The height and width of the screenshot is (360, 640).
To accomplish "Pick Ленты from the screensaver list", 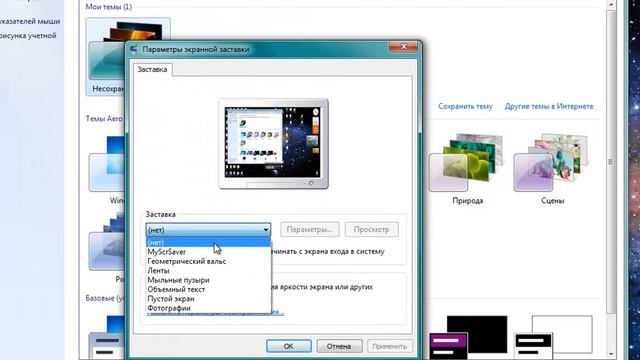I will (x=208, y=271).
